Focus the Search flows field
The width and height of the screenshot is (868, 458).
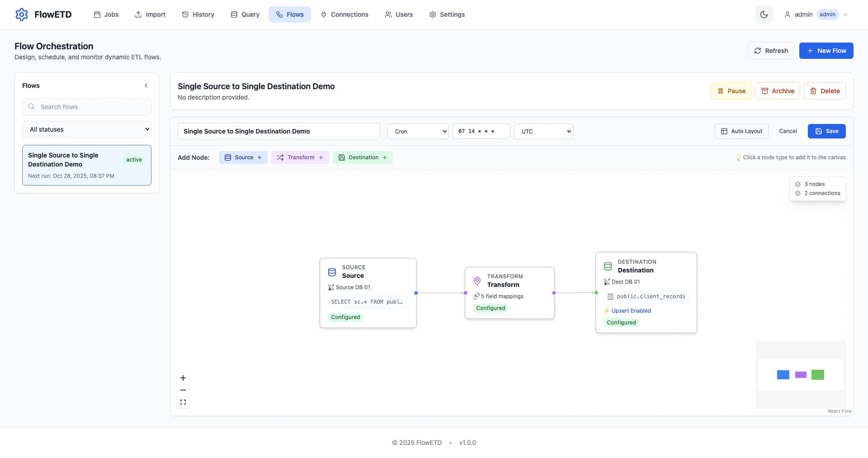click(x=87, y=107)
